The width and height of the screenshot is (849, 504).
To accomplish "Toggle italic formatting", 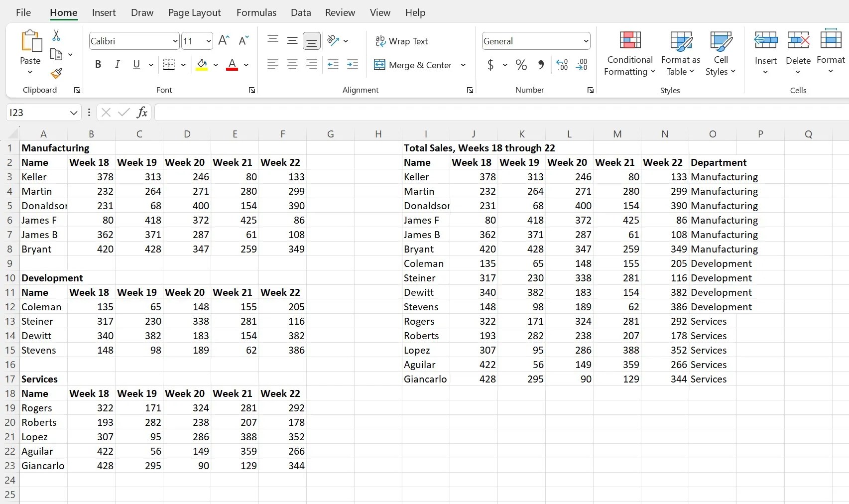I will pyautogui.click(x=117, y=64).
